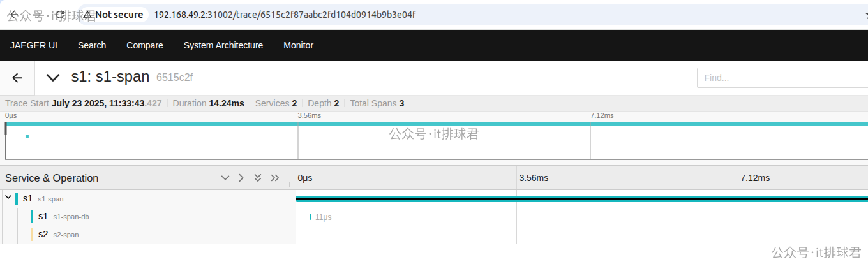Collapse the s1 s1-span tree row
The image size is (868, 262).
coord(8,198)
